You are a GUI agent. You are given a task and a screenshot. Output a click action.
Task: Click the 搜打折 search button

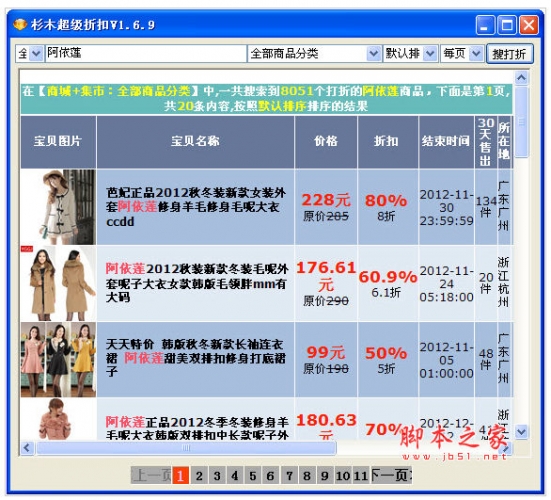click(510, 54)
